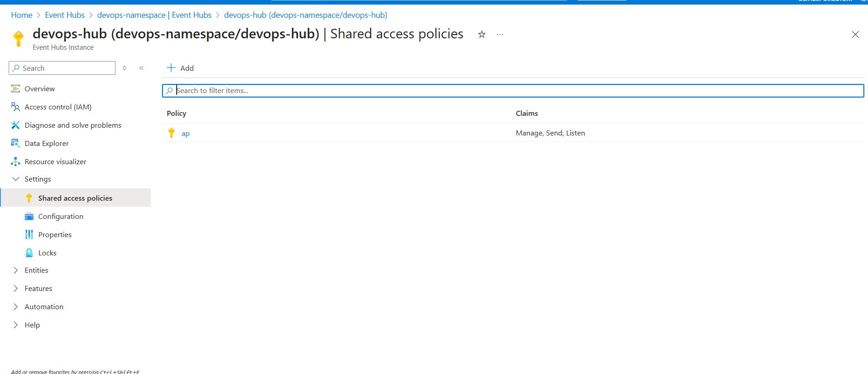The image size is (868, 374).
Task: Open the ap policy link
Action: pos(185,133)
